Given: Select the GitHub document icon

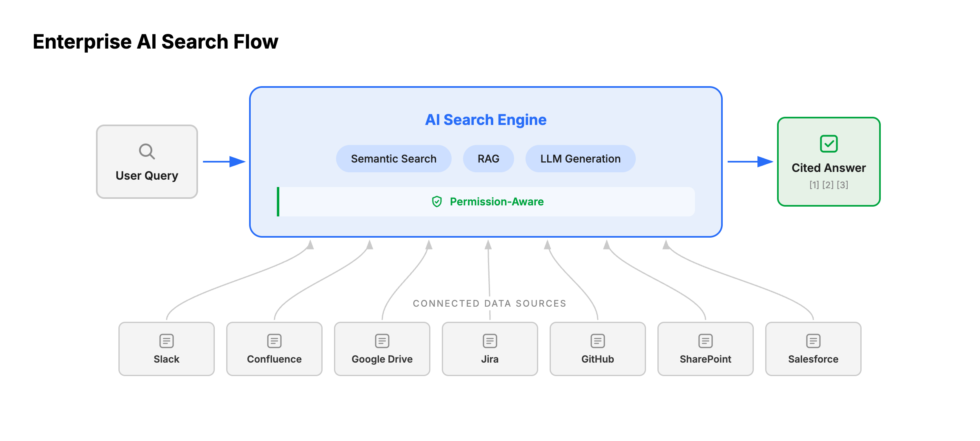Looking at the screenshot, I should coord(597,340).
